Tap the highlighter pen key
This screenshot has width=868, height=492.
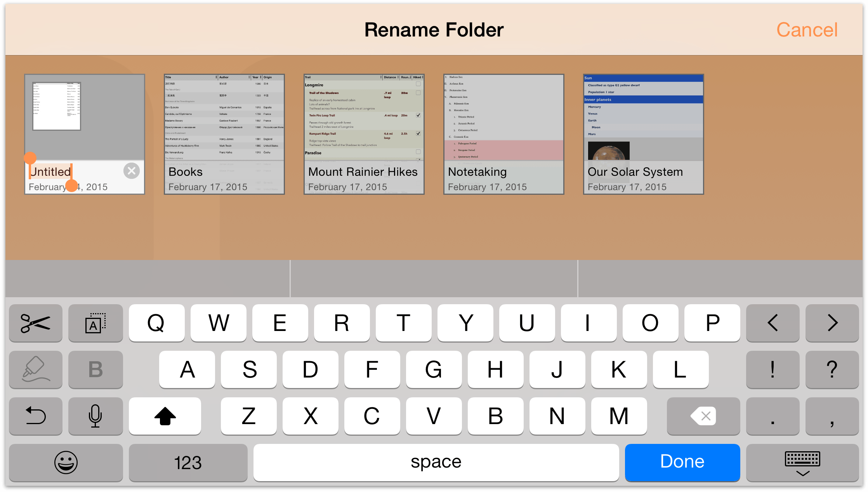36,369
